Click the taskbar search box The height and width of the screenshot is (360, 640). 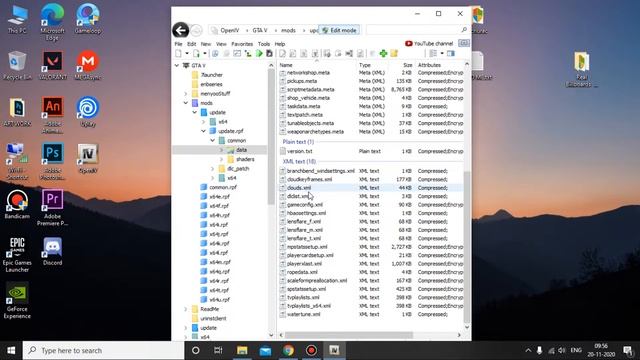103,350
